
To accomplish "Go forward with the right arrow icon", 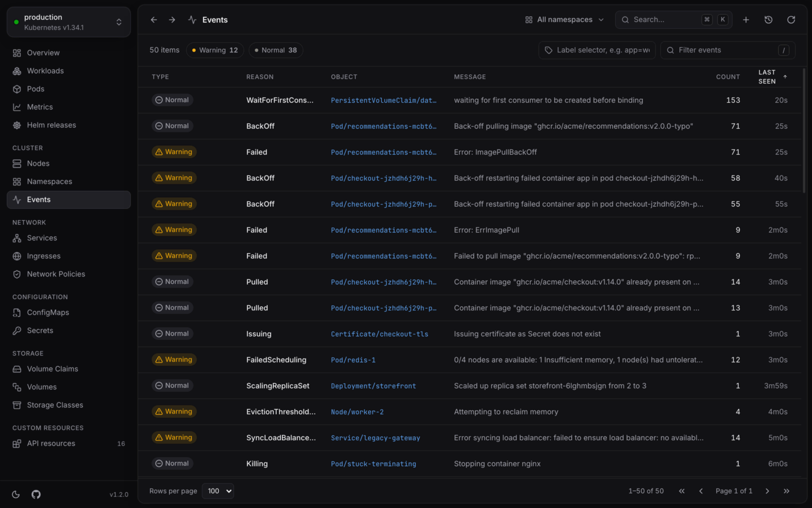I will 172,20.
